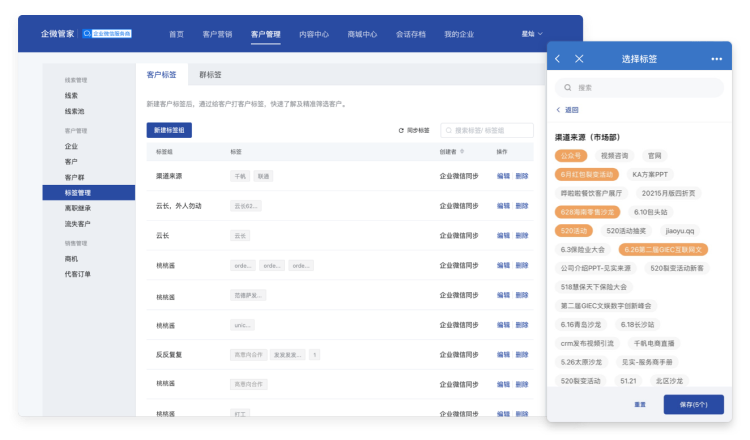
Task: Click 重置 to reset tag selection
Action: point(639,404)
